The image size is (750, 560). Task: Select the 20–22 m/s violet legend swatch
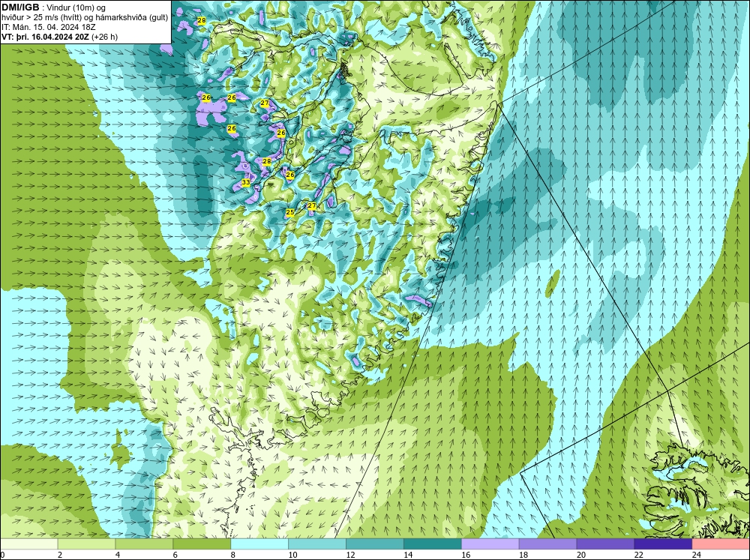click(x=605, y=544)
